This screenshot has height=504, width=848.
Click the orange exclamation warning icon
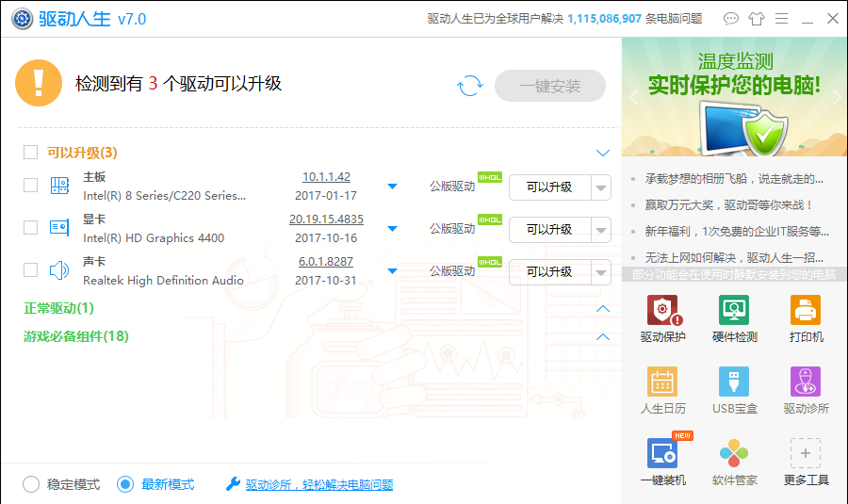39,83
